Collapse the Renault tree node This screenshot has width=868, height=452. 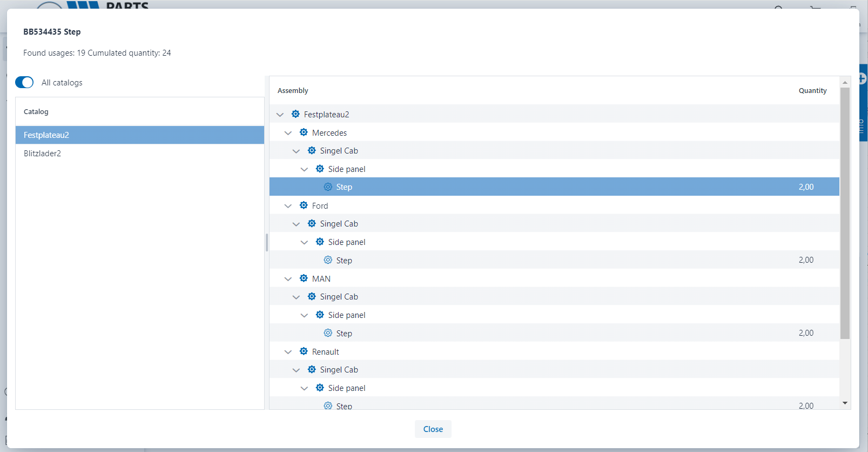pyautogui.click(x=288, y=352)
